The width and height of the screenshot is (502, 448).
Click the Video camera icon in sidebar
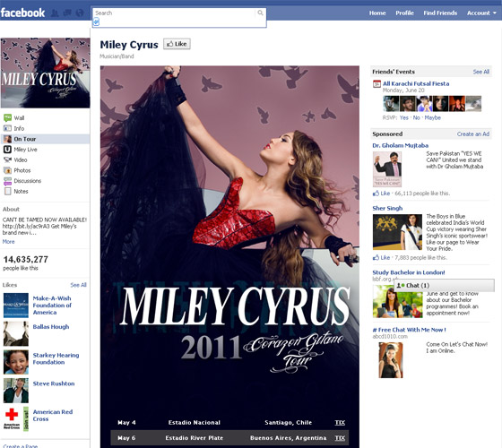pyautogui.click(x=7, y=159)
